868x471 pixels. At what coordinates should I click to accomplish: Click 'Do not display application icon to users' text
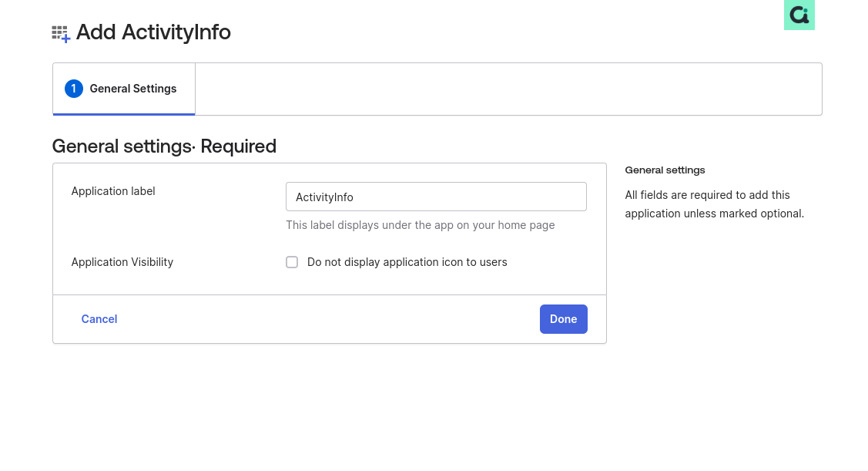point(407,262)
